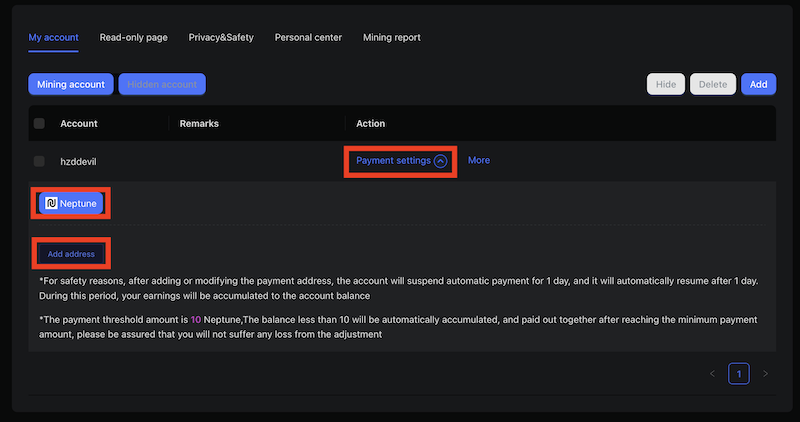Click Add to create an account
Image resolution: width=800 pixels, height=422 pixels.
tap(758, 85)
